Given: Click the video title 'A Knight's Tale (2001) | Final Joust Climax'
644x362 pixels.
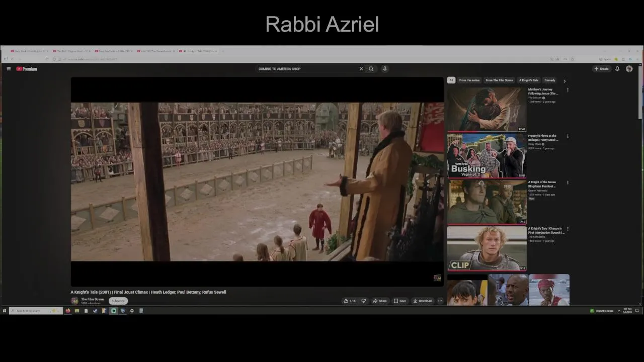Looking at the screenshot, I should pos(148,292).
